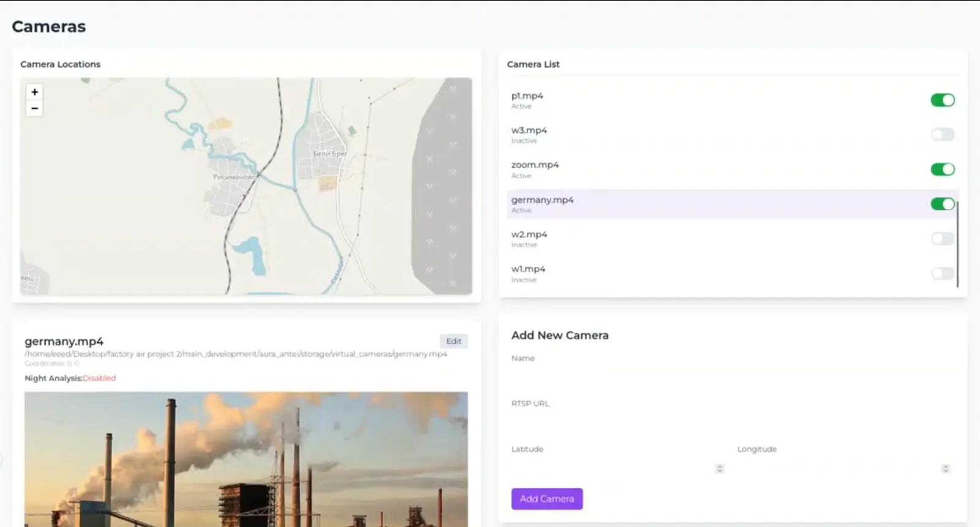The width and height of the screenshot is (980, 527).
Task: Click the camera list scrollbar
Action: 957,244
